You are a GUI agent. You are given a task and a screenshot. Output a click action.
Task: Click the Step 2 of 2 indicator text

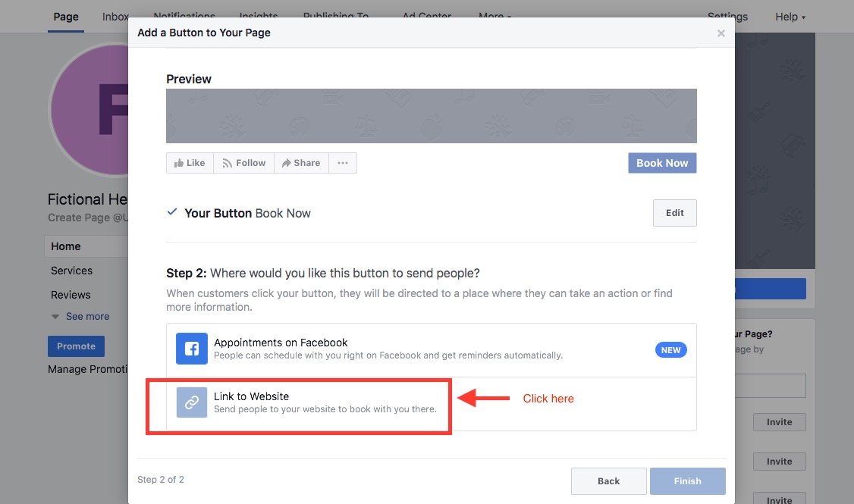[161, 480]
